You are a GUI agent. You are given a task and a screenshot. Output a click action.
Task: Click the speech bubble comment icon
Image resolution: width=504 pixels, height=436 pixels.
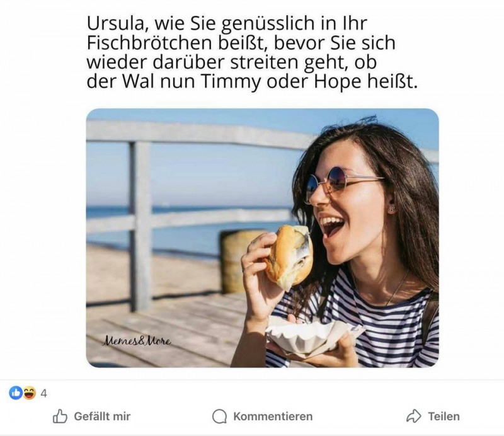click(x=219, y=416)
